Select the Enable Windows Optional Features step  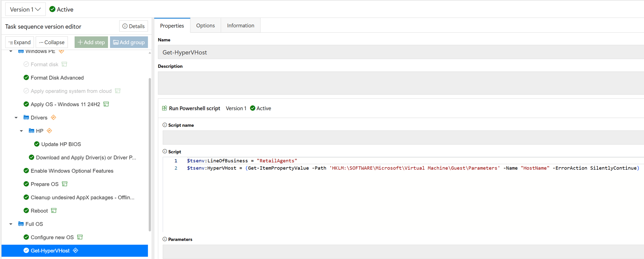coord(72,171)
